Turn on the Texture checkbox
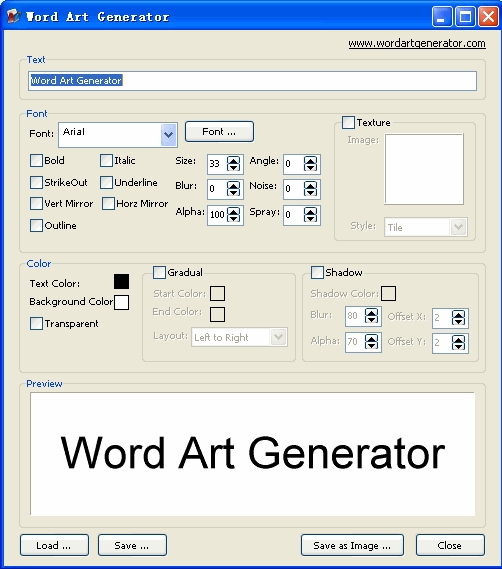Screen dimensions: 502x569 (x=348, y=122)
